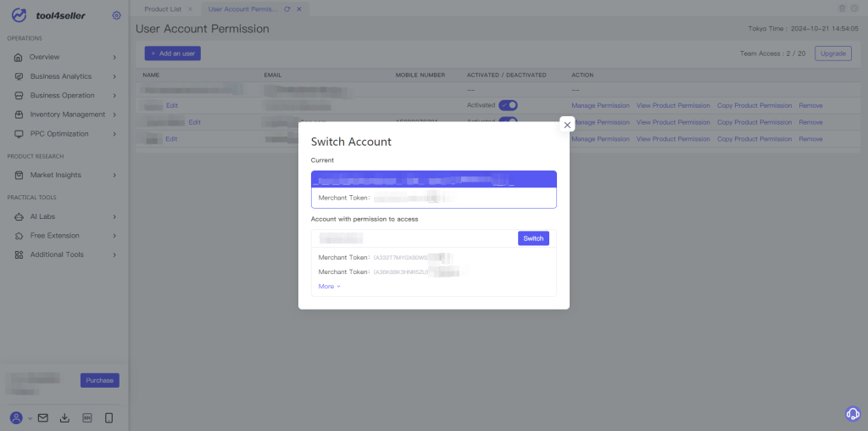The width and height of the screenshot is (868, 431).
Task: Click the mobile phone icon in sidebar footer
Action: [108, 418]
